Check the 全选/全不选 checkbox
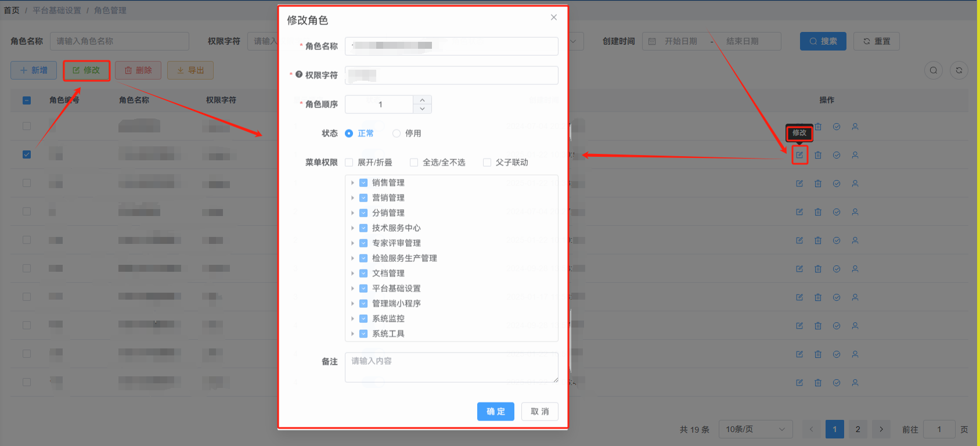This screenshot has width=980, height=446. coord(414,163)
